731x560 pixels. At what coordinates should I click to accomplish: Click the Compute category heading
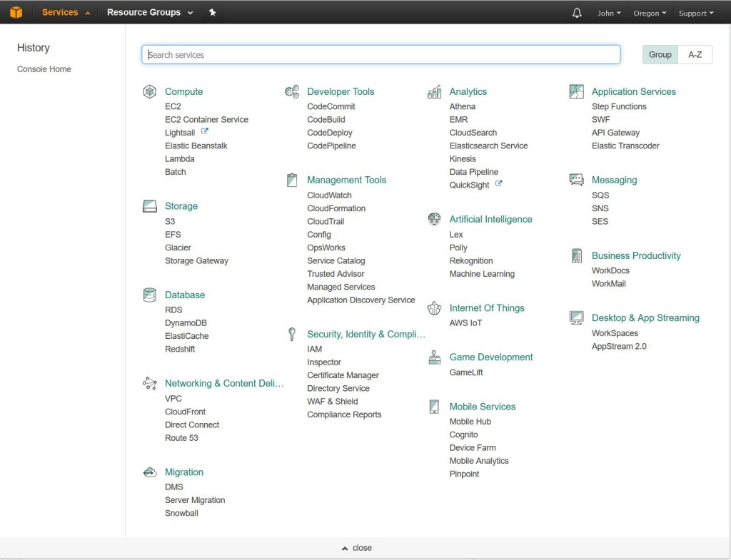click(x=183, y=91)
